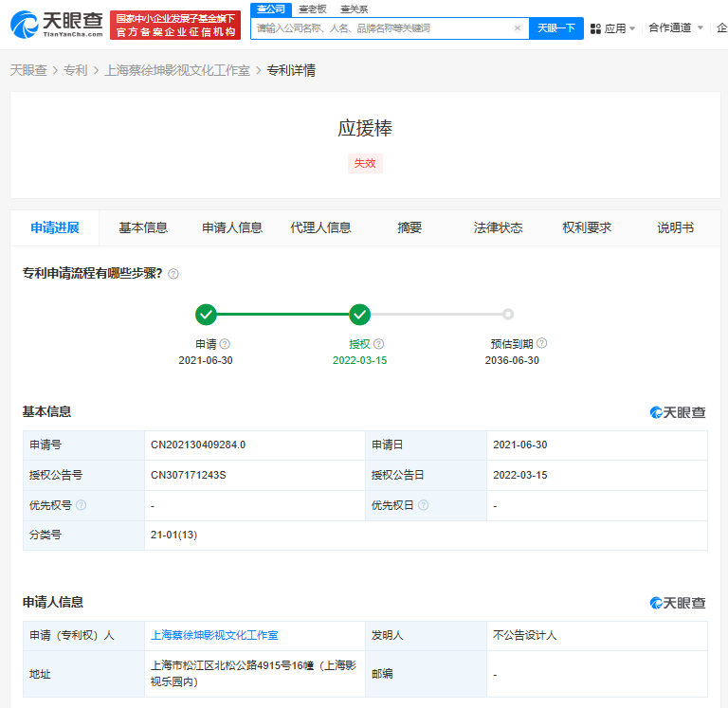Image resolution: width=728 pixels, height=708 pixels.
Task: Switch to the 说明书 tab
Action: click(x=675, y=228)
